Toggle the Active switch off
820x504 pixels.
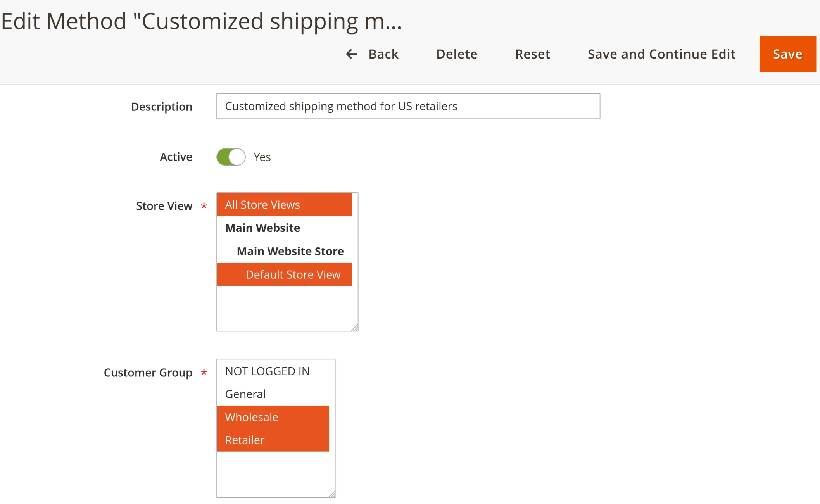(231, 157)
